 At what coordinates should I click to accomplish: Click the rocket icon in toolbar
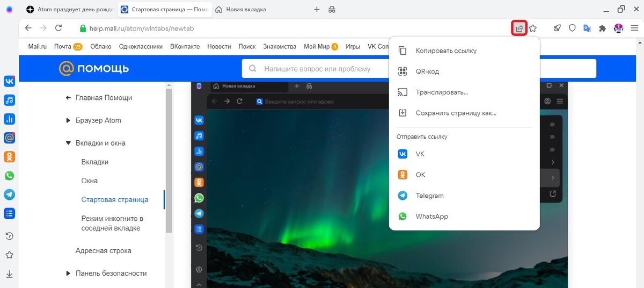[x=557, y=28]
